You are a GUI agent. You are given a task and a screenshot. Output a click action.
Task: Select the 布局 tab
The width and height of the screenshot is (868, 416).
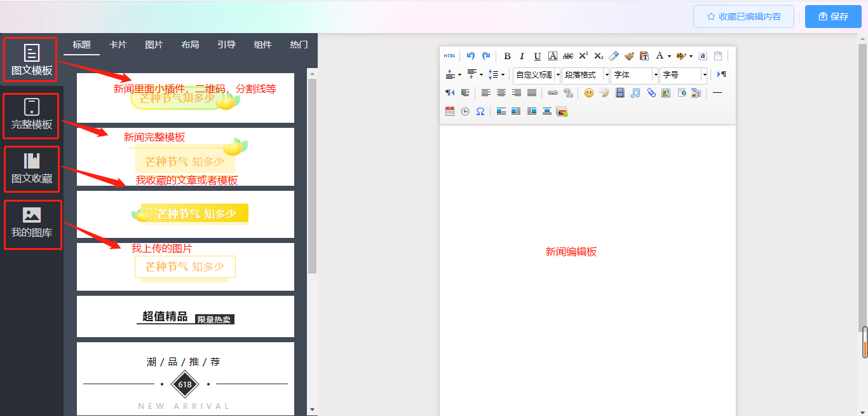coord(190,45)
